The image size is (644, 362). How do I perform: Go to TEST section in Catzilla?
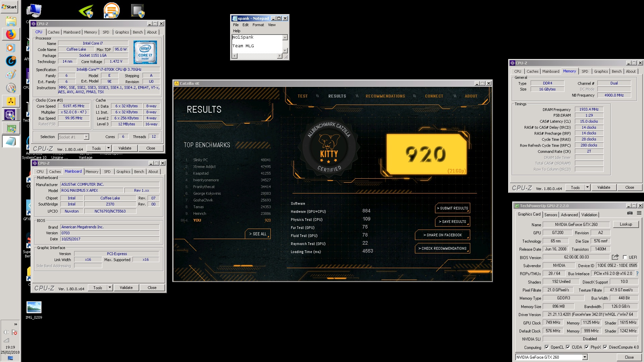pos(303,96)
